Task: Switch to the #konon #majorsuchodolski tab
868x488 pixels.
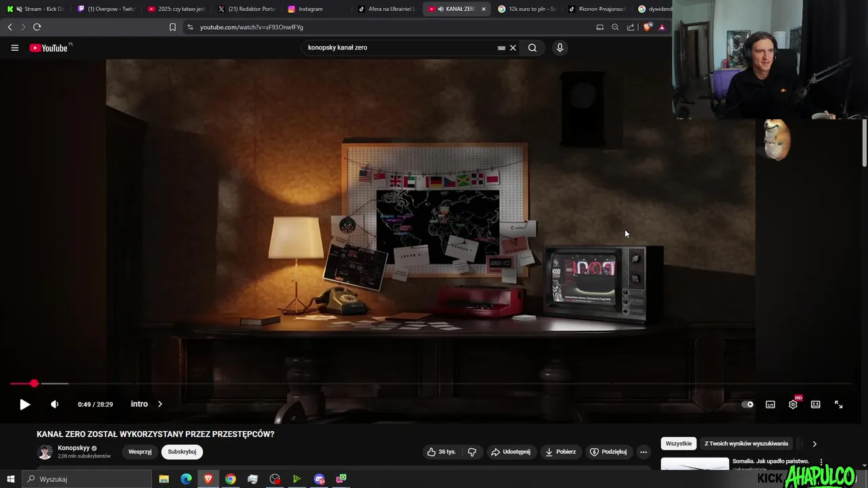Action: [596, 9]
